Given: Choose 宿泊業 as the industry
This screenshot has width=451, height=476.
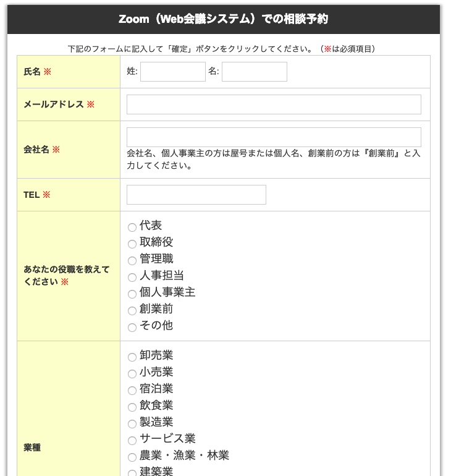Looking at the screenshot, I should [132, 391].
